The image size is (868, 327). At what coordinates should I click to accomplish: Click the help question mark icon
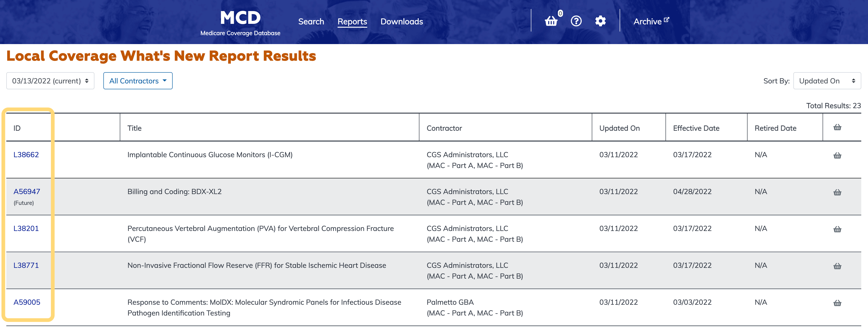(x=576, y=21)
